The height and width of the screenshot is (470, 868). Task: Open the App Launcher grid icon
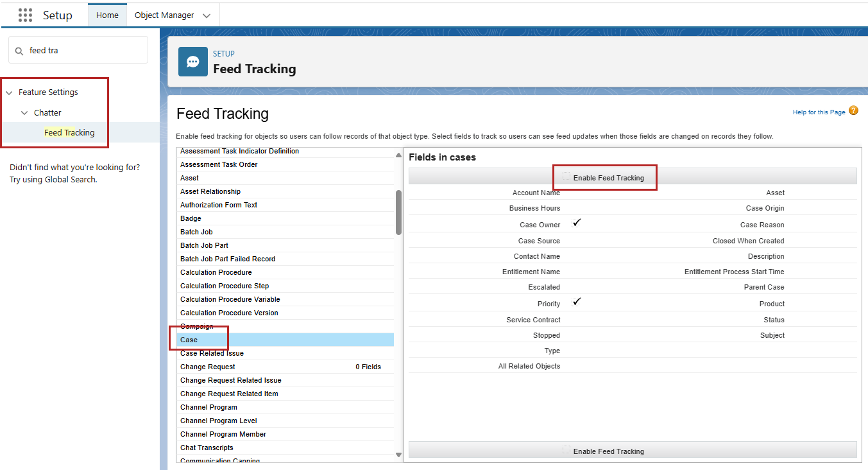[x=25, y=15]
